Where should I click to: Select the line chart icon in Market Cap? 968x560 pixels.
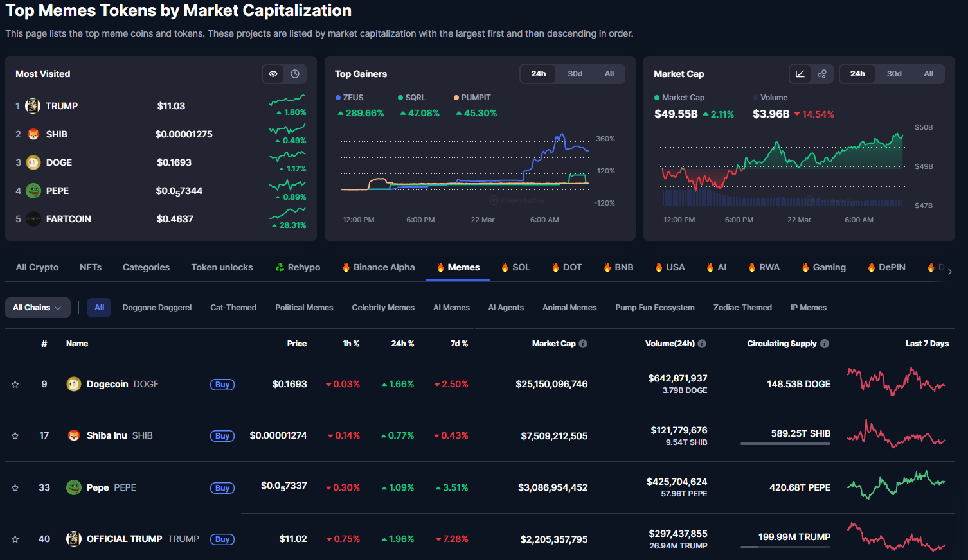[x=800, y=74]
